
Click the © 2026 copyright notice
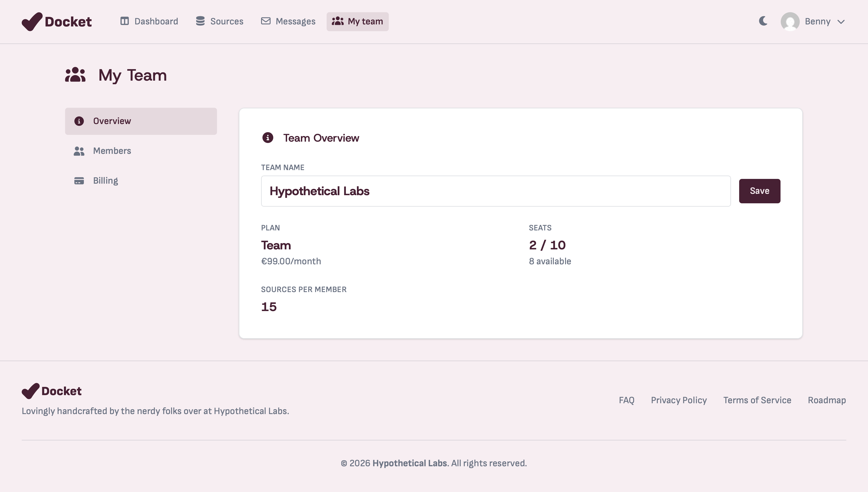coord(434,463)
